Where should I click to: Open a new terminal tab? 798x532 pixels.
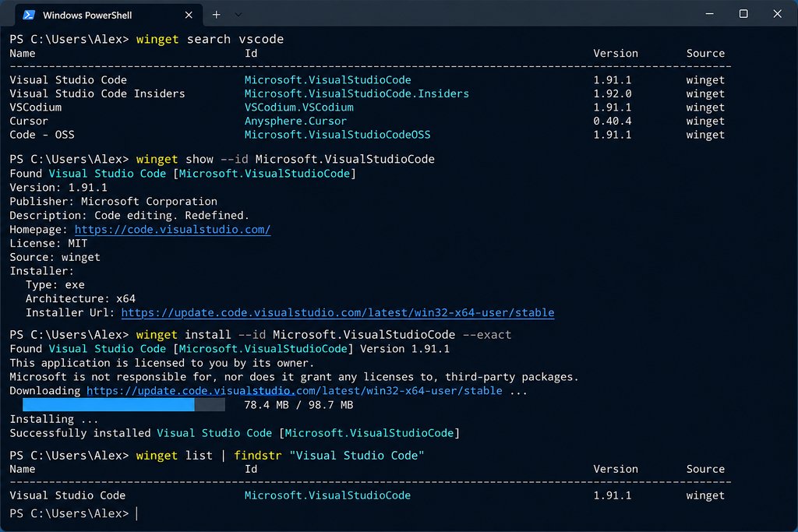217,15
